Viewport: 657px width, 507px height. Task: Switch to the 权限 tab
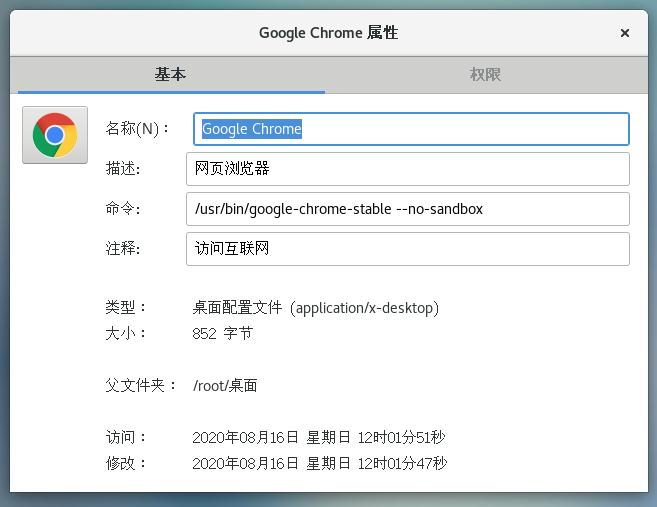tap(486, 75)
